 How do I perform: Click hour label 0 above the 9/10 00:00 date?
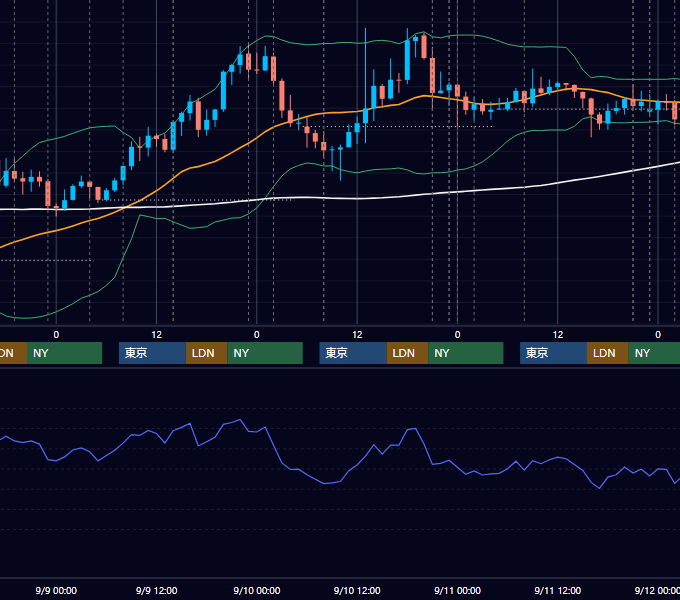257,335
